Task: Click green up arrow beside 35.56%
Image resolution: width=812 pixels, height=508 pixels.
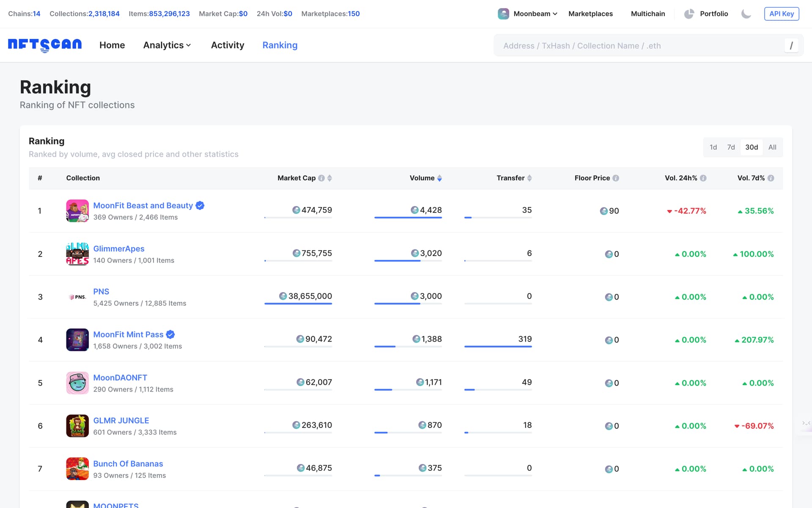Action: [740, 211]
